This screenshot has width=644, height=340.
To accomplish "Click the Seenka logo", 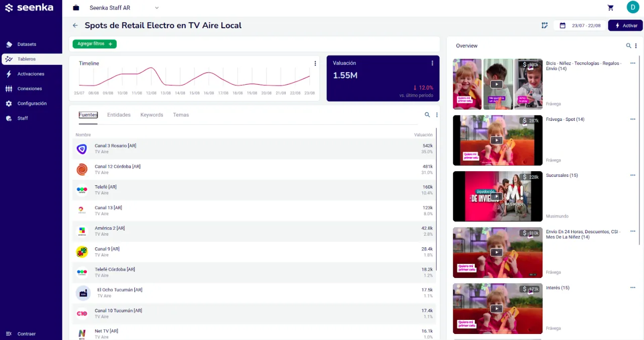I will click(29, 8).
